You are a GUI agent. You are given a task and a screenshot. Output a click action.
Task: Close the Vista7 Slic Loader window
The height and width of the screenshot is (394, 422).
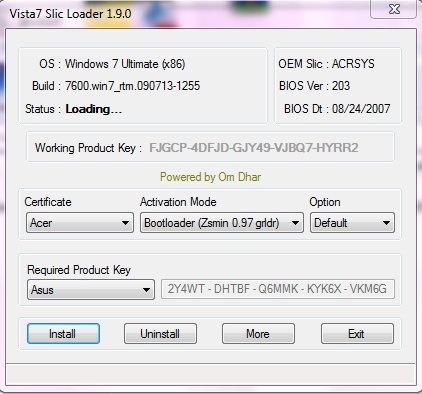394,9
